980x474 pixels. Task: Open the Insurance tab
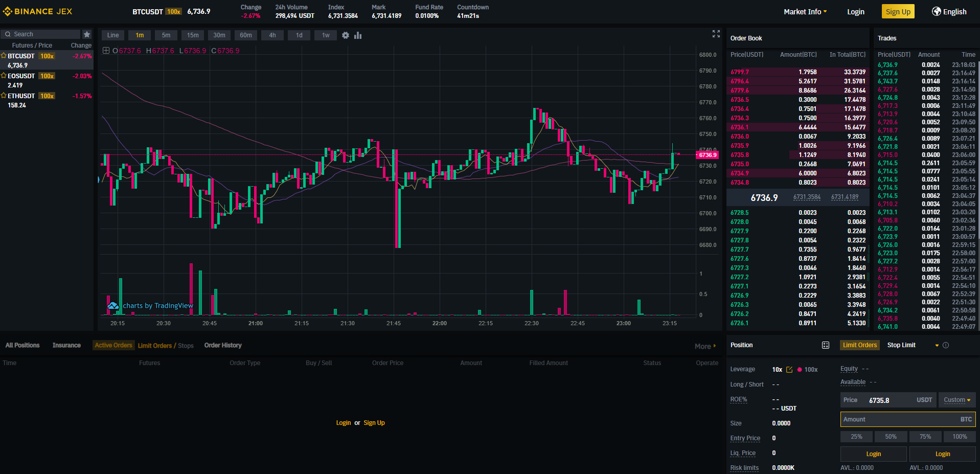tap(66, 345)
